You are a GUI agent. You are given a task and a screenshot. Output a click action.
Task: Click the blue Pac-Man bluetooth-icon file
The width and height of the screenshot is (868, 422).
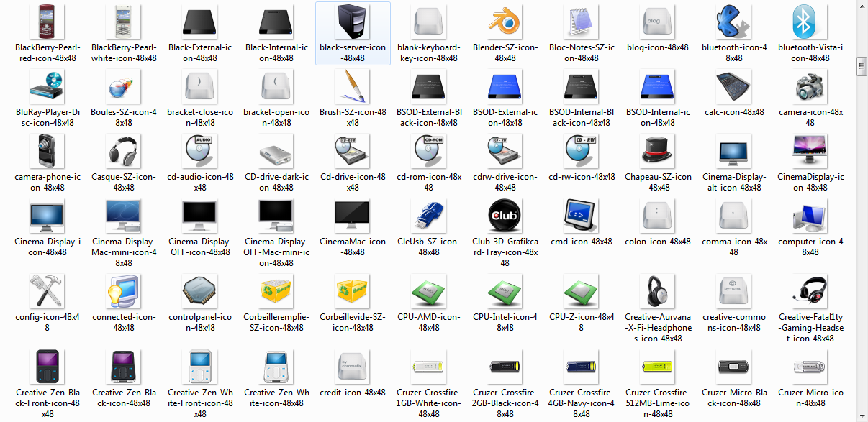tap(734, 22)
